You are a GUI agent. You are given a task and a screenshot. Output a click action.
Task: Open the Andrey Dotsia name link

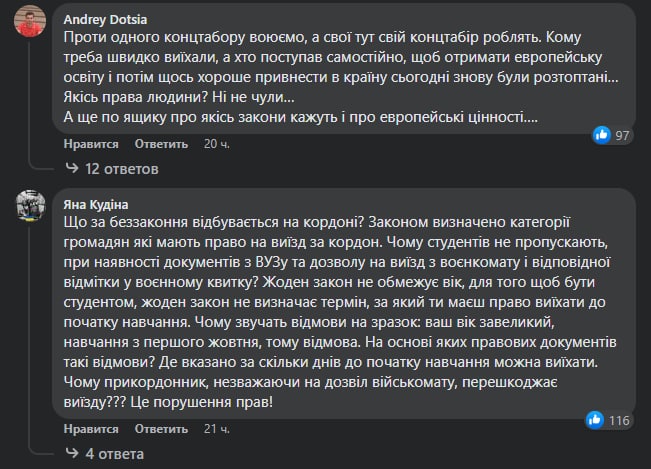pos(105,19)
